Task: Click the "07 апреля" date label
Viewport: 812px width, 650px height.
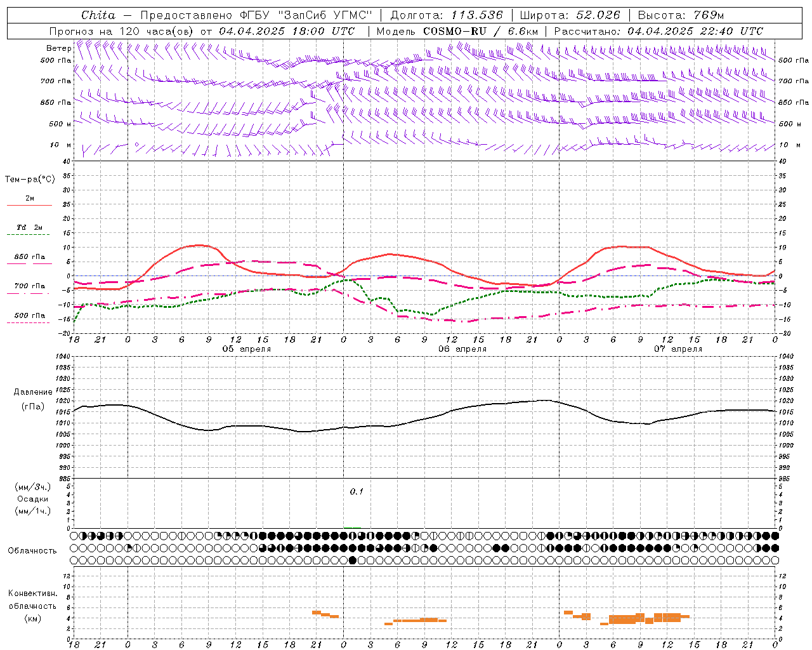Action: pyautogui.click(x=678, y=348)
